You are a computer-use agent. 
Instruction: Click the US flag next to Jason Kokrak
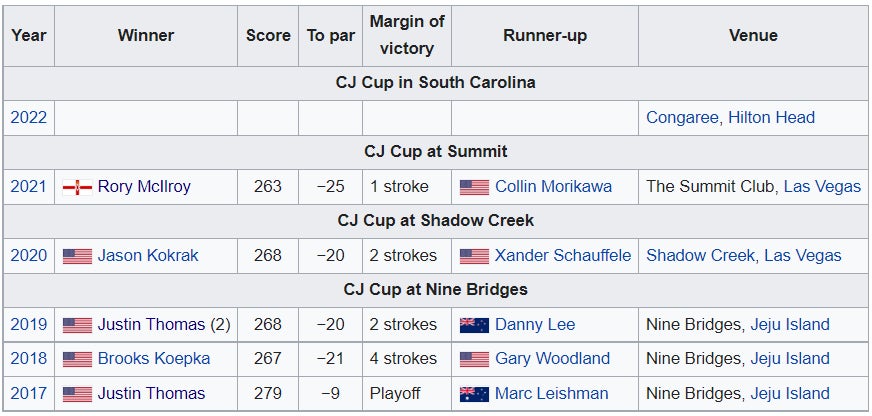coord(77,256)
